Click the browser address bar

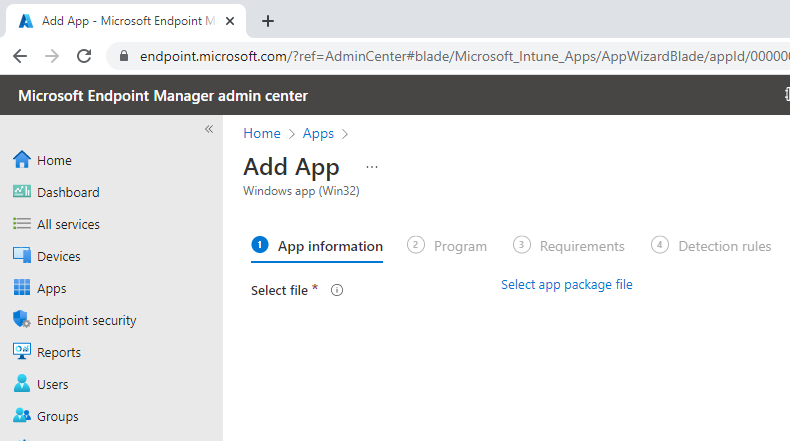(450, 56)
